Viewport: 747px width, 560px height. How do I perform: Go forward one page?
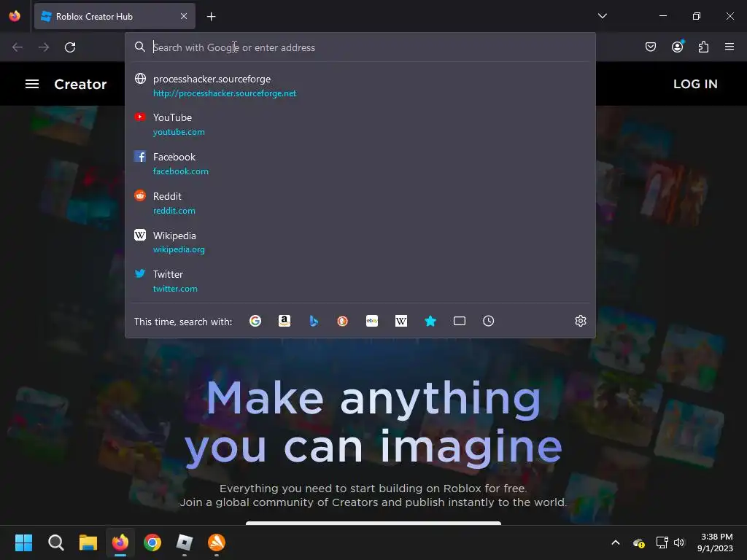pyautogui.click(x=44, y=47)
